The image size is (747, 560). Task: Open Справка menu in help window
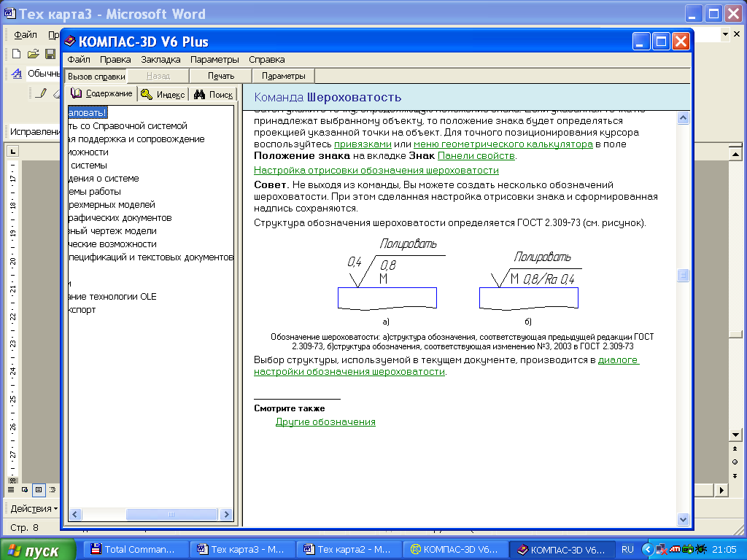(267, 60)
